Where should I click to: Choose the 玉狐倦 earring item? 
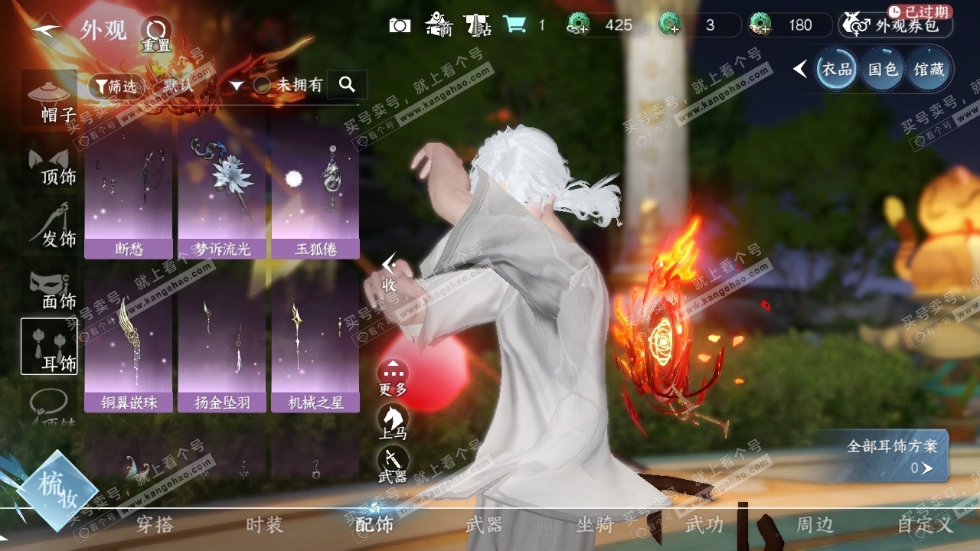[x=315, y=188]
